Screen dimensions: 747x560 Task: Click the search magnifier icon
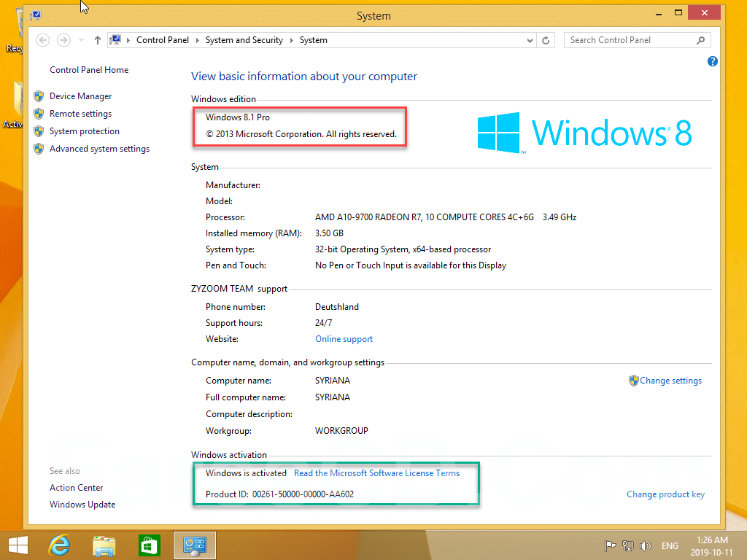[701, 41]
